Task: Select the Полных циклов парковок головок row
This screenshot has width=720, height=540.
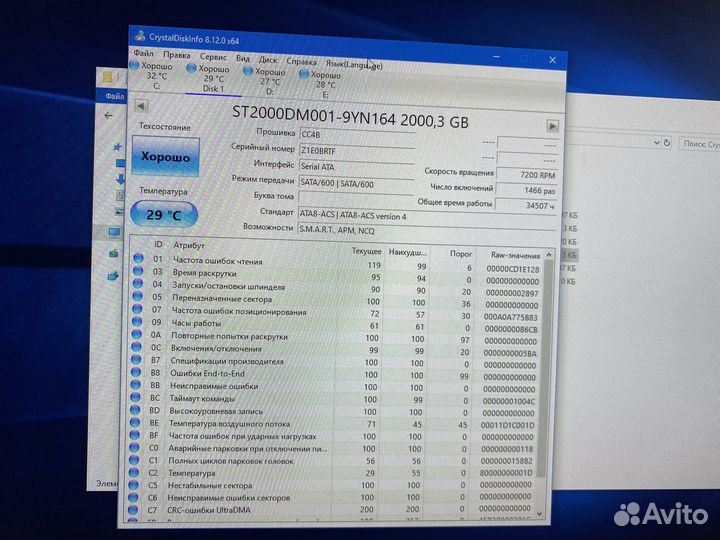Action: click(x=334, y=461)
